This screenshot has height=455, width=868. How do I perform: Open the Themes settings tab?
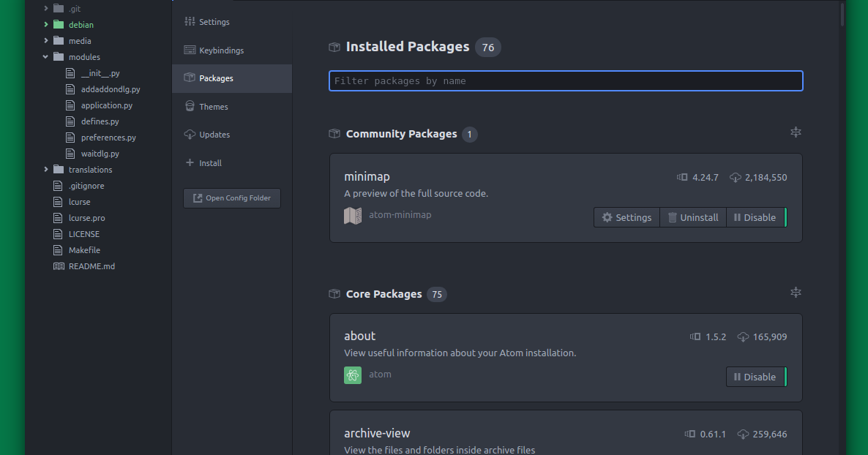[213, 107]
